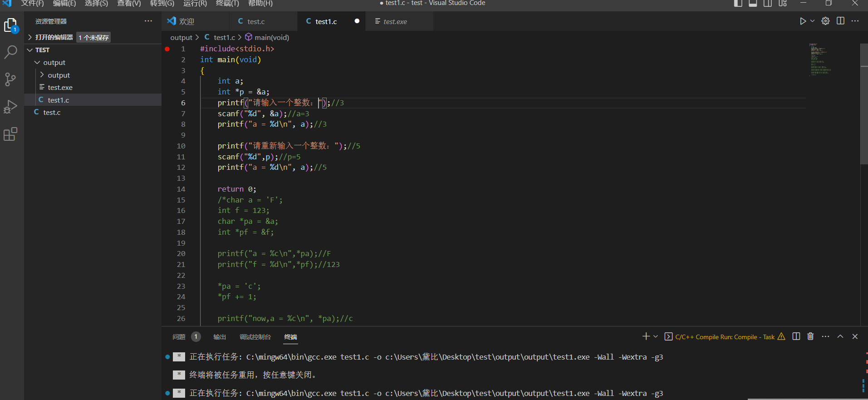868x400 pixels.
Task: Select C/C++ Compile Run task terminal
Action: pyautogui.click(x=725, y=337)
